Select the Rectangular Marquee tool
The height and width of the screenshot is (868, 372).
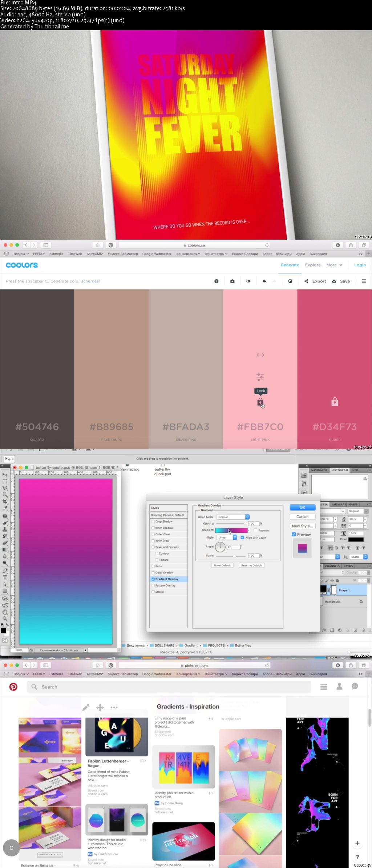point(5,481)
